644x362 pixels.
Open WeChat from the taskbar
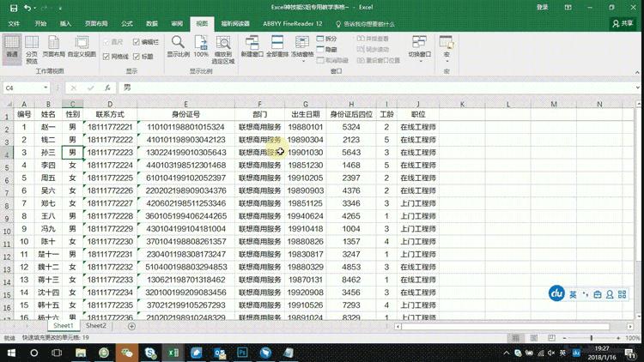[x=127, y=353]
